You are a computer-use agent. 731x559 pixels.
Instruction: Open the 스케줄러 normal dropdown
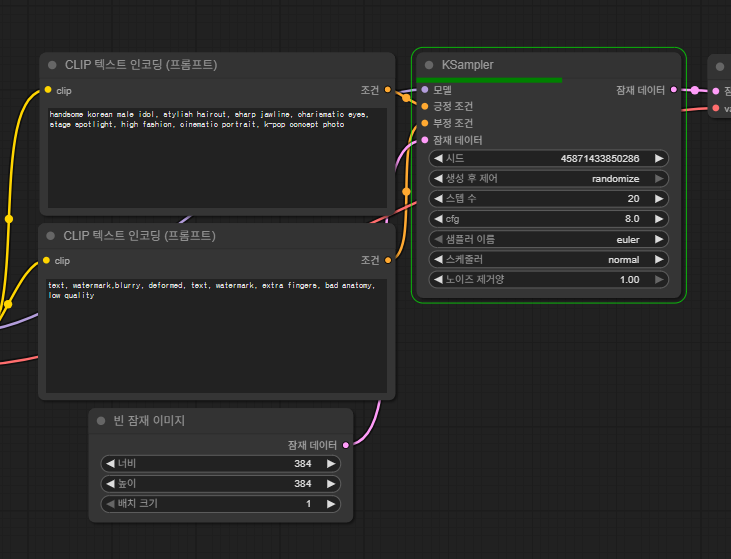click(x=548, y=259)
